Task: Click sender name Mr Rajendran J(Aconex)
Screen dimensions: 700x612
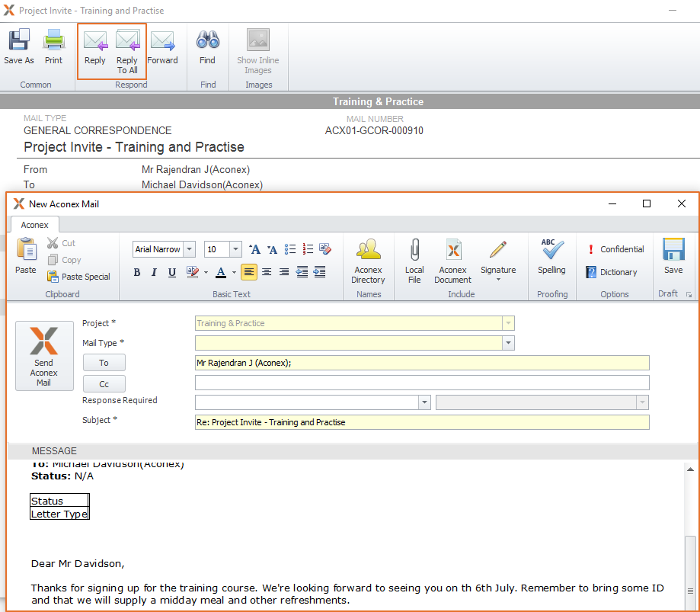Action: [x=196, y=170]
